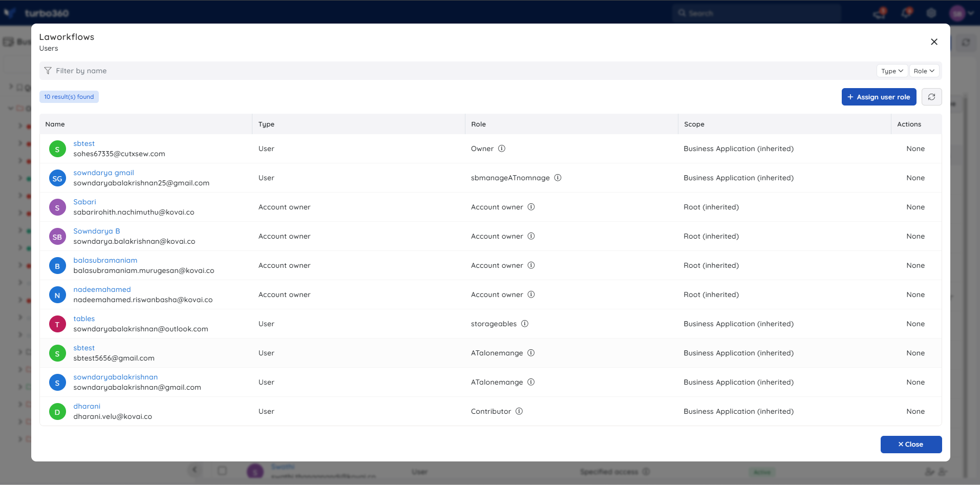
Task: Click email sohes67335@cutxsew.com
Action: (x=119, y=154)
